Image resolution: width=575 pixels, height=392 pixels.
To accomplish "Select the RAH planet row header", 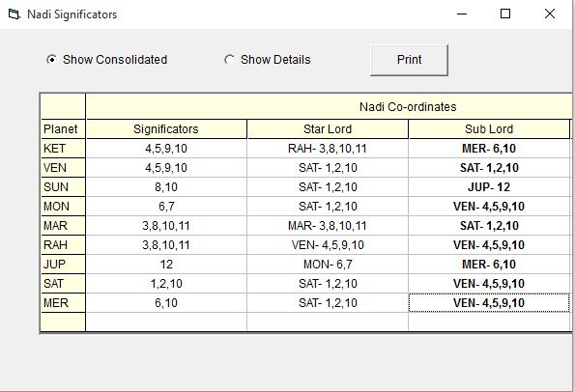I will click(63, 245).
